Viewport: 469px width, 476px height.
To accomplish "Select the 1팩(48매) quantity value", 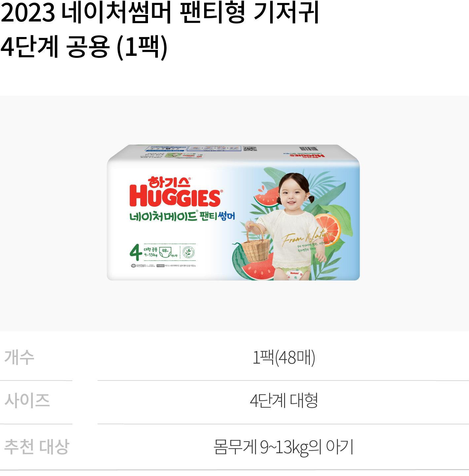I will pos(284,357).
